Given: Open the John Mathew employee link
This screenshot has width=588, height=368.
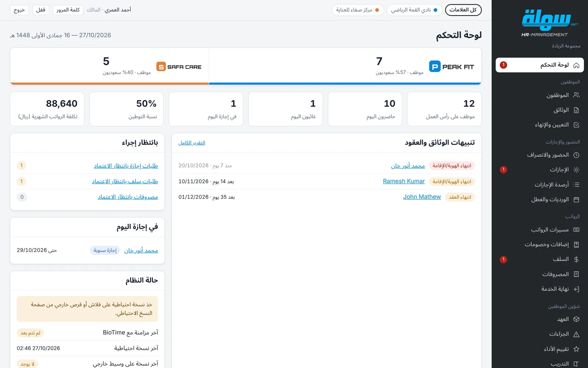Looking at the screenshot, I should coord(422,197).
